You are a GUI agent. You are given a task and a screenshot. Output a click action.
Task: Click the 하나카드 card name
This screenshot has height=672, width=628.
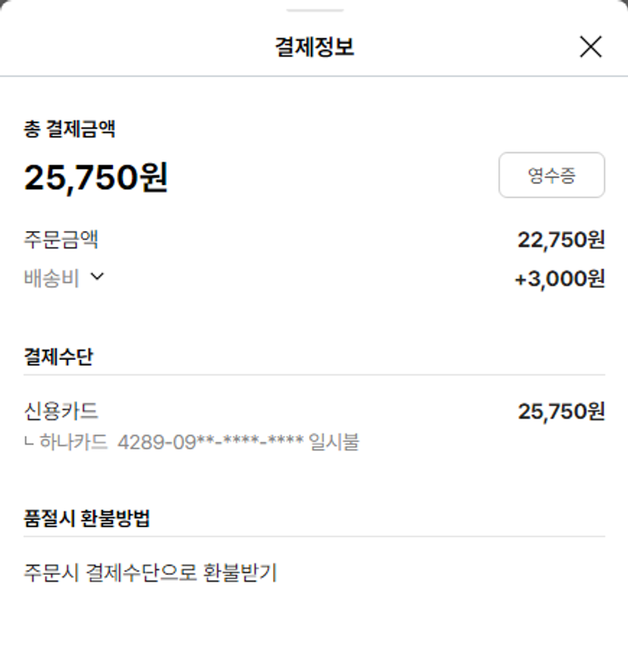(x=74, y=441)
